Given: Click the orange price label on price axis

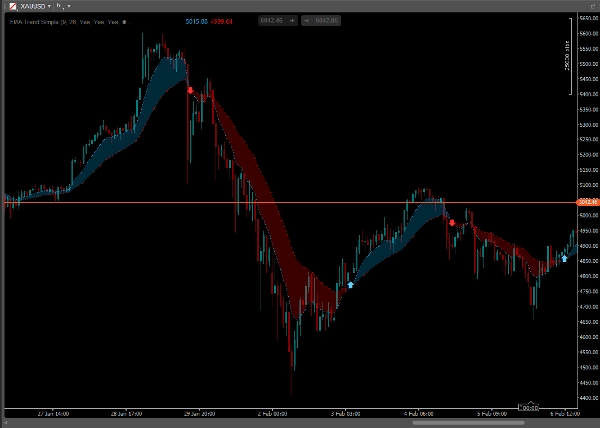Looking at the screenshot, I should click(x=586, y=203).
